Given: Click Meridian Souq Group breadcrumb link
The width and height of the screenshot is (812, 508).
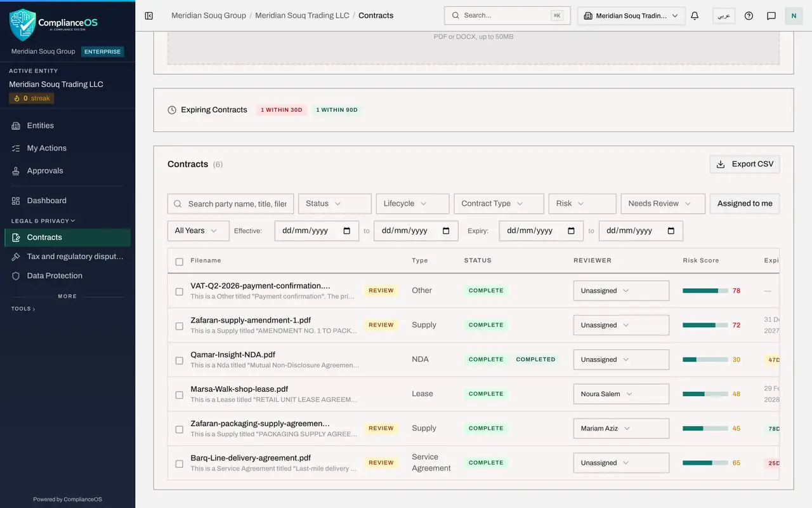Looking at the screenshot, I should pyautogui.click(x=209, y=15).
